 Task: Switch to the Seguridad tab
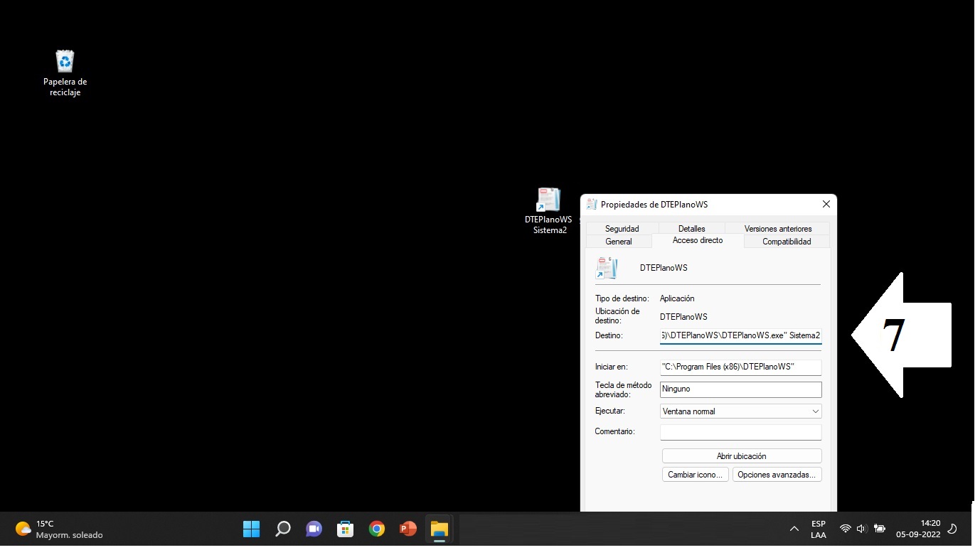(x=622, y=229)
